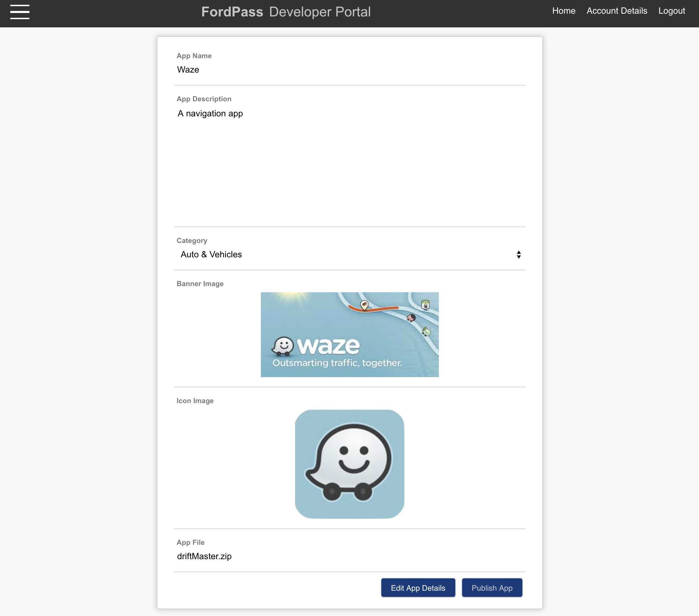Click the FordPass Developer Portal title

coord(286,12)
